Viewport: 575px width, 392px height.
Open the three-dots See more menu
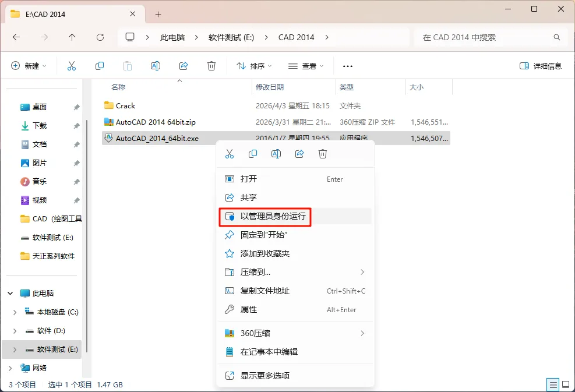pyautogui.click(x=348, y=66)
